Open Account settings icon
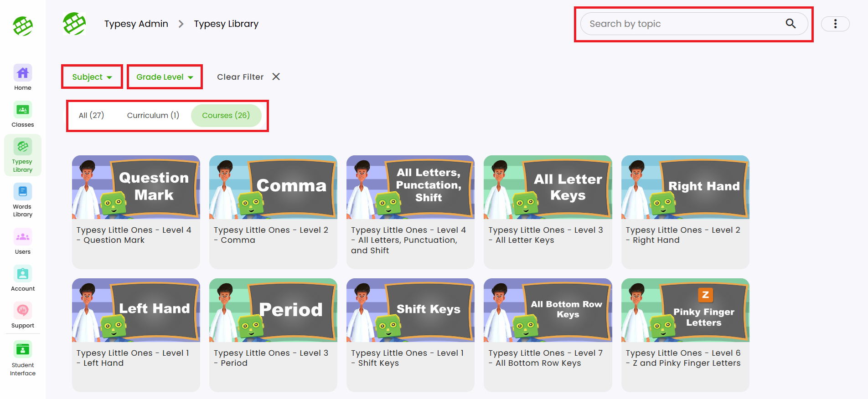Image resolution: width=868 pixels, height=399 pixels. click(23, 274)
